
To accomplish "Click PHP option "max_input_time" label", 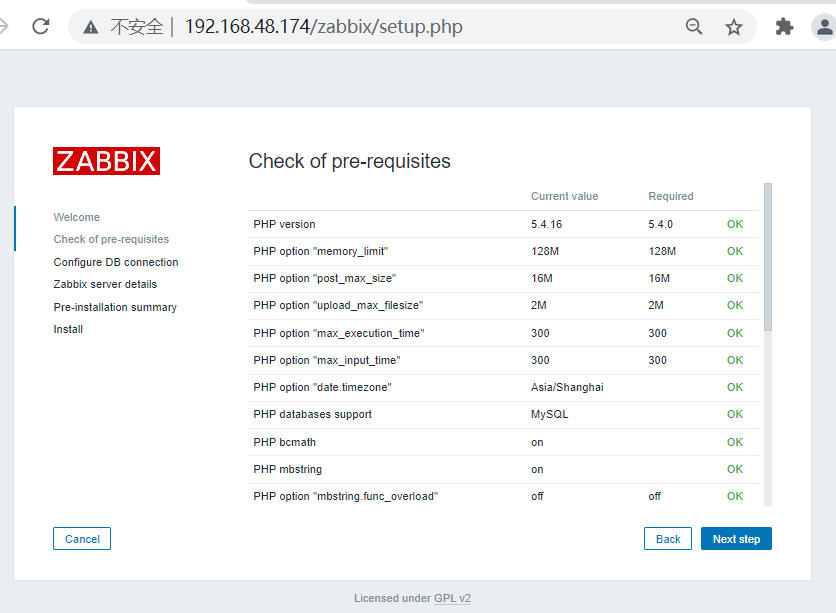I will coord(327,360).
